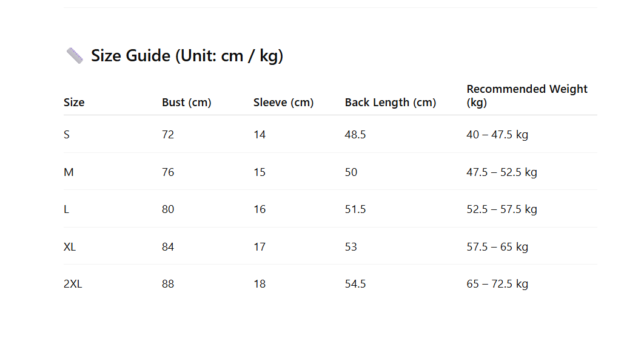Click bust value 72 in S row
This screenshot has width=644, height=341.
[168, 135]
